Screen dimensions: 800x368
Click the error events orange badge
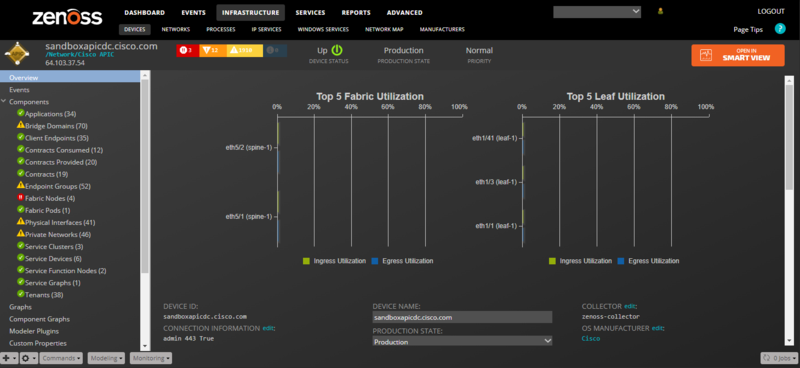pos(212,51)
